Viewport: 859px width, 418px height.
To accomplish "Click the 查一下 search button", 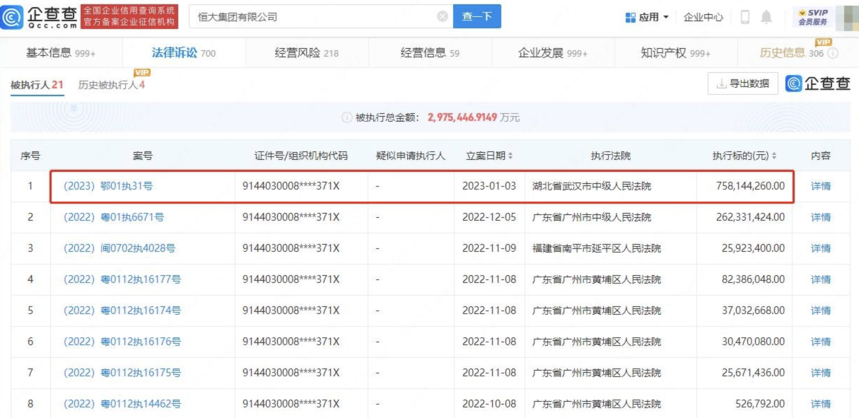I will pos(477,17).
